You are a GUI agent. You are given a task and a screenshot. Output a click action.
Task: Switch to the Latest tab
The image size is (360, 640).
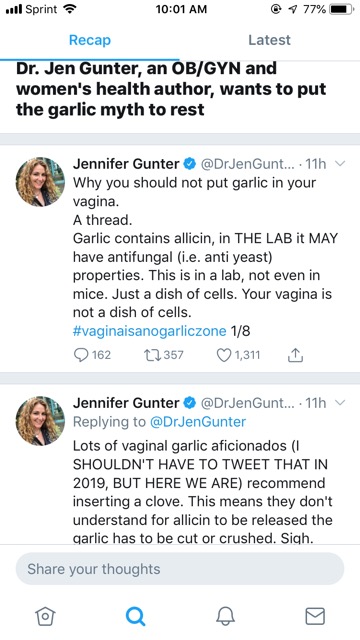[269, 40]
